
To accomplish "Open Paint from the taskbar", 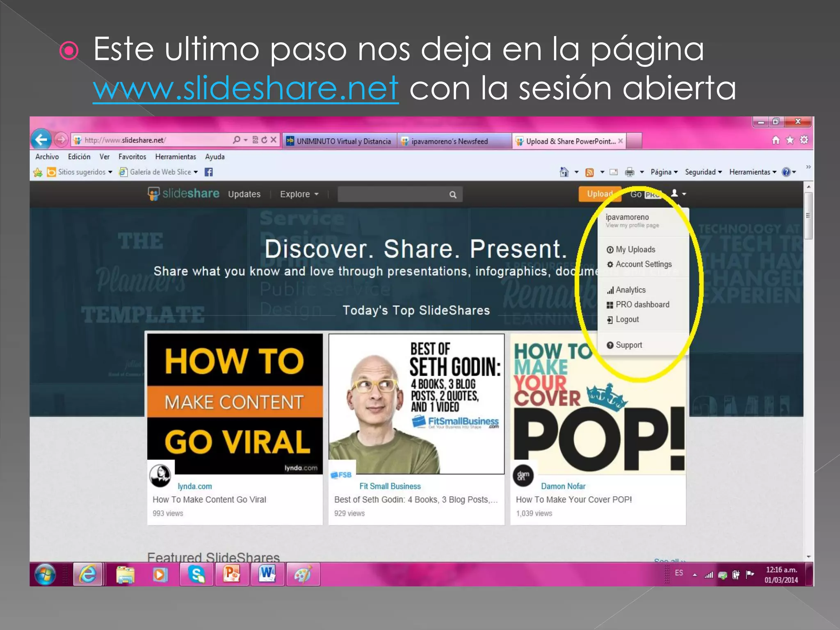I will [303, 574].
